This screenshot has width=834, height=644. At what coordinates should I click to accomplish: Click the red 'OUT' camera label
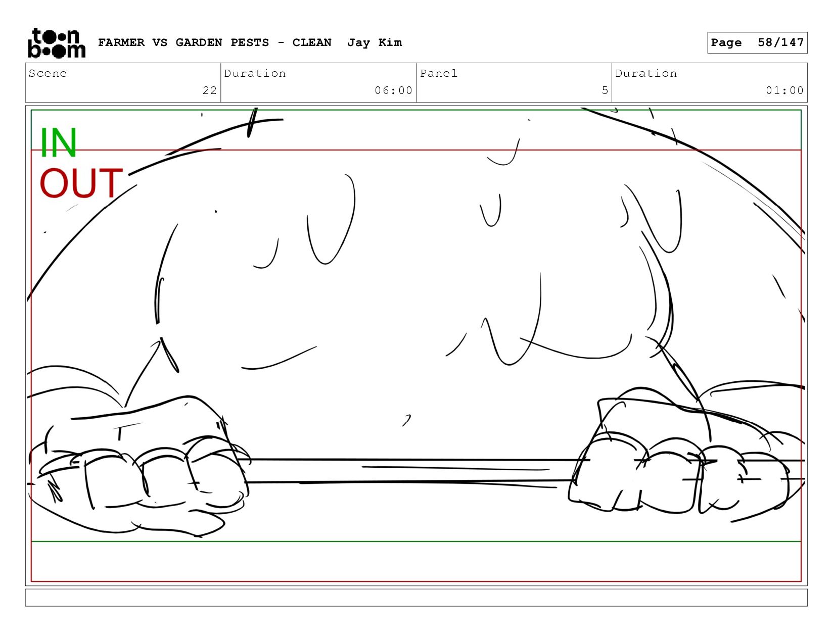(x=81, y=183)
